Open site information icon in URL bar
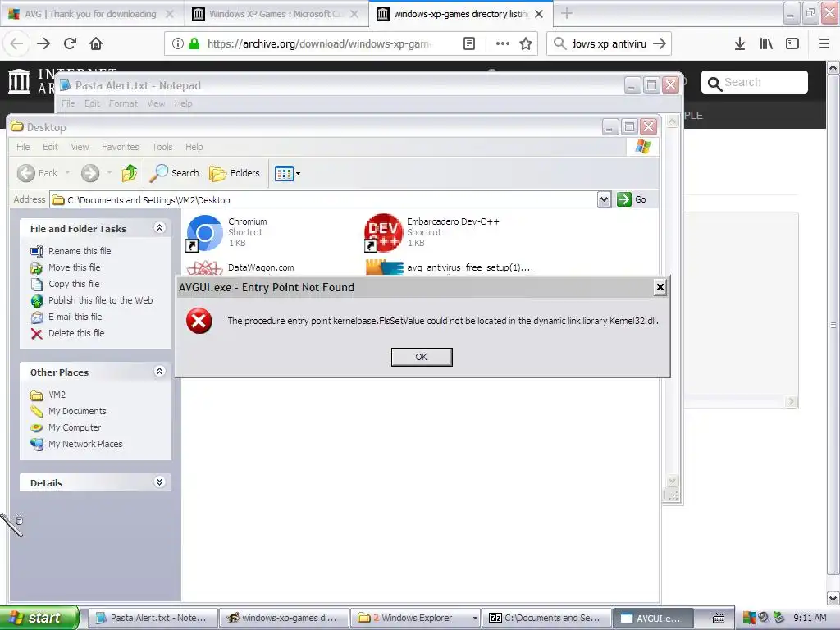Viewport: 840px width, 630px height. click(x=178, y=43)
